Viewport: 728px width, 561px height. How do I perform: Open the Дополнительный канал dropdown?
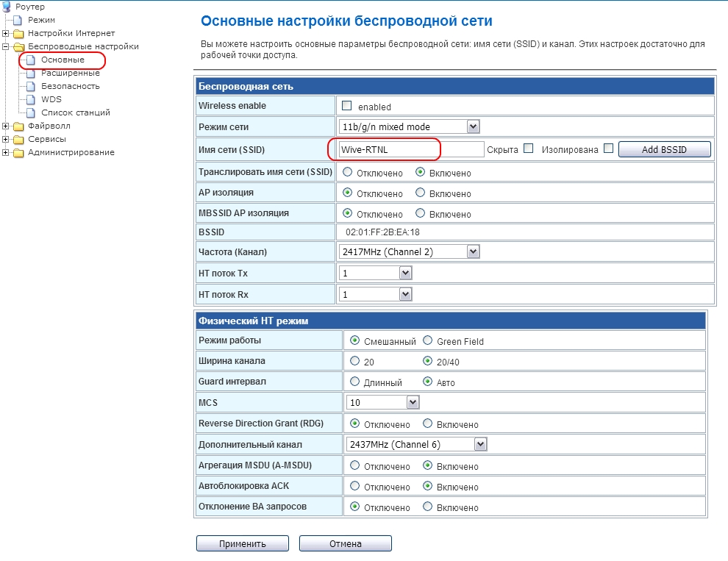[416, 444]
